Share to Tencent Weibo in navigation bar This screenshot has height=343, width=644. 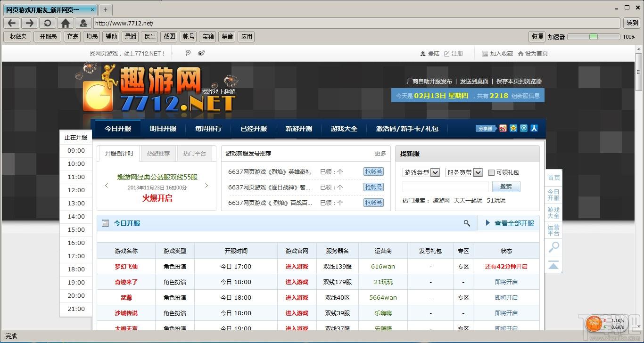click(x=524, y=128)
